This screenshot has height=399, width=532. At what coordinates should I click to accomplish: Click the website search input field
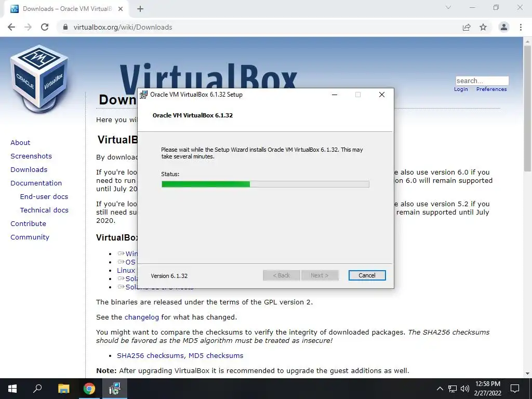click(x=482, y=81)
